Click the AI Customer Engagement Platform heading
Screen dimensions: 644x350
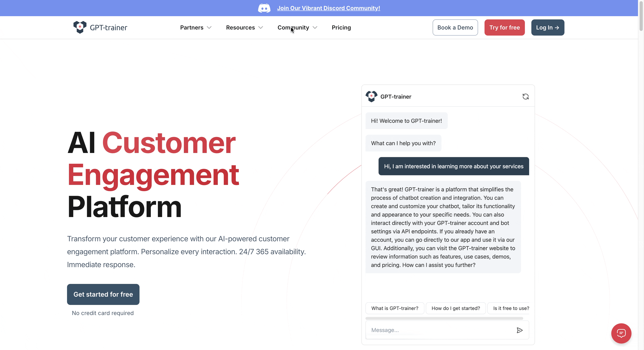pyautogui.click(x=153, y=175)
